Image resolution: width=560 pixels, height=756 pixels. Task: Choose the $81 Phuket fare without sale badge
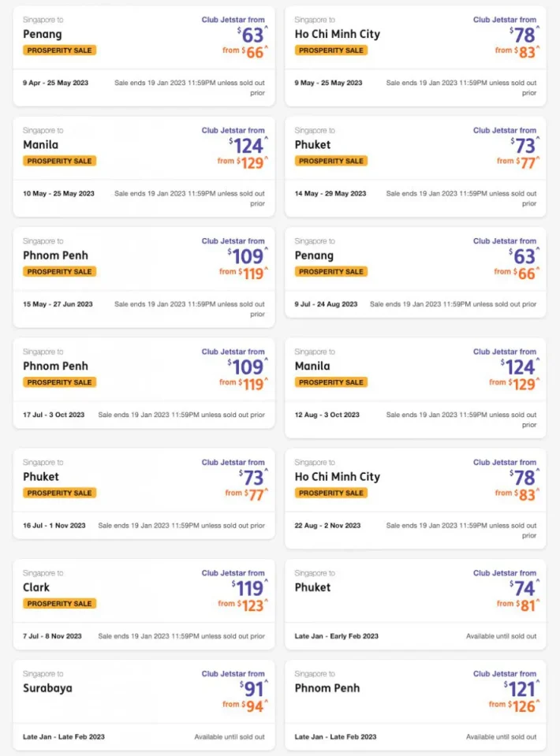(523, 605)
